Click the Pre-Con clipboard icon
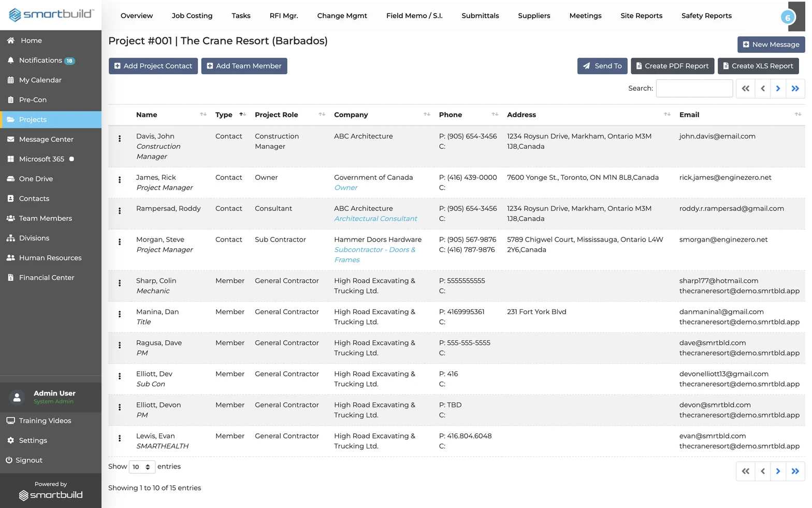The image size is (812, 508). [10, 100]
